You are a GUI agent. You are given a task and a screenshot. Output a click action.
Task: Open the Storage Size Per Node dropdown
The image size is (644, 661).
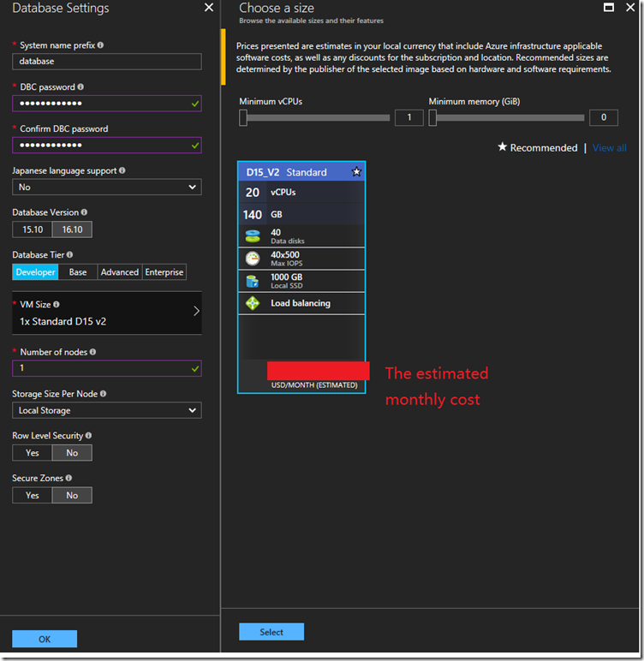point(107,410)
